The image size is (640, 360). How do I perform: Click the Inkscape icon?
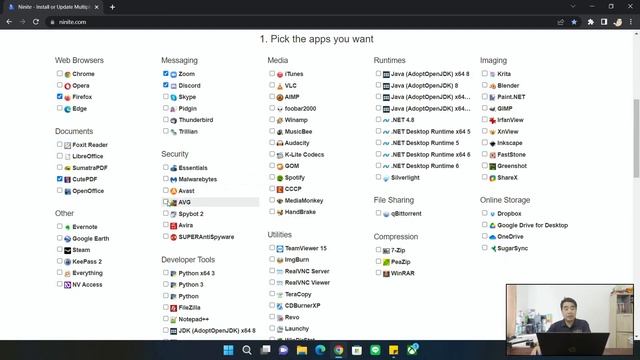point(493,143)
